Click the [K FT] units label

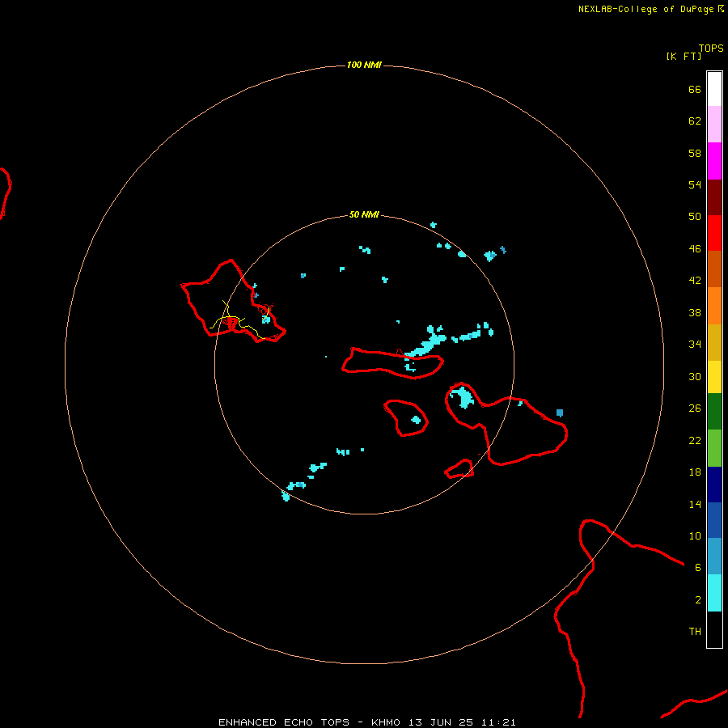[x=684, y=56]
